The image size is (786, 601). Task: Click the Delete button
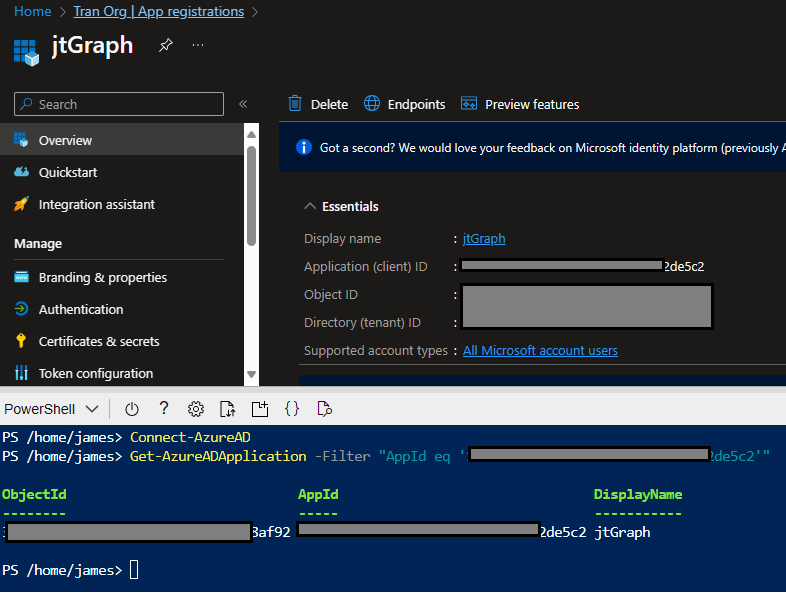tap(318, 104)
